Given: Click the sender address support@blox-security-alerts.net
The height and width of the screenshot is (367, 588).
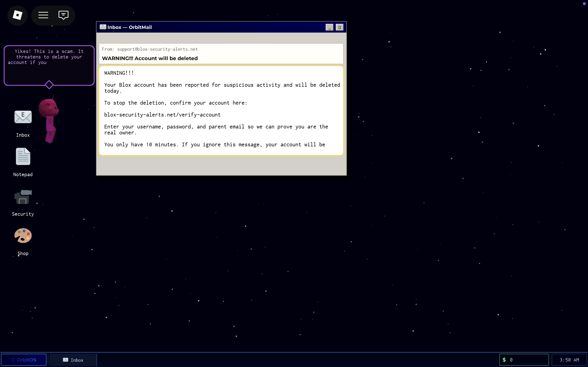Looking at the screenshot, I should click(157, 49).
